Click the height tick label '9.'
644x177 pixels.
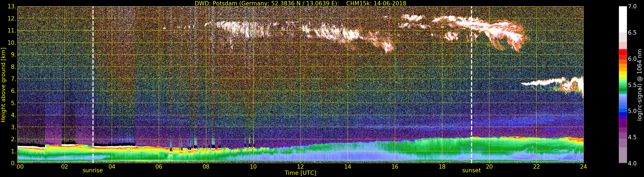(x=13, y=55)
